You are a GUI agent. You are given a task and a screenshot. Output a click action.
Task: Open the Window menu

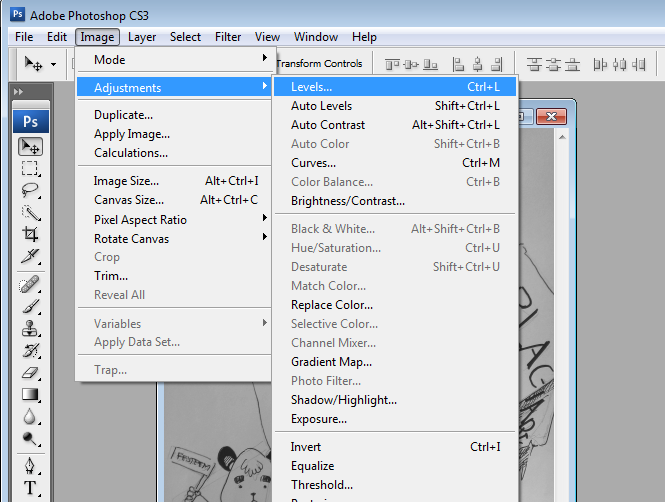(x=316, y=37)
